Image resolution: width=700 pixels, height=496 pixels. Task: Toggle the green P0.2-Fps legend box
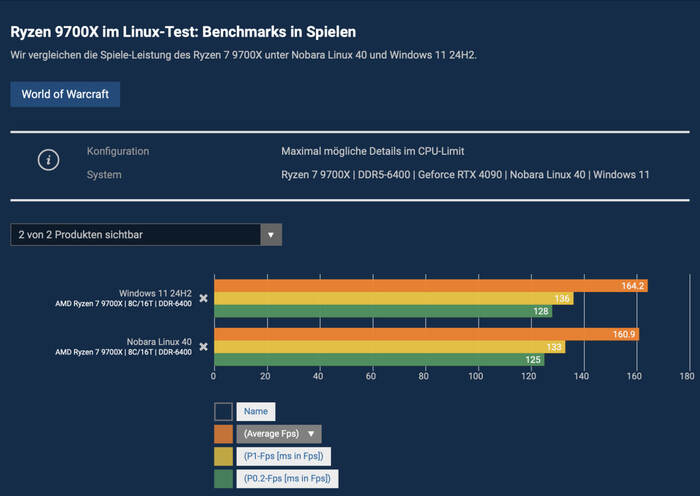[x=223, y=478]
